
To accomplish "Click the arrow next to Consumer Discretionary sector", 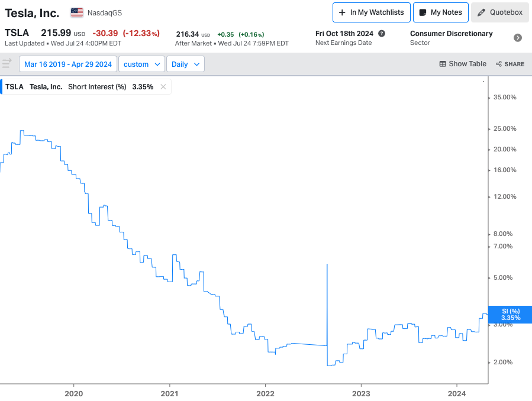I will [x=518, y=38].
